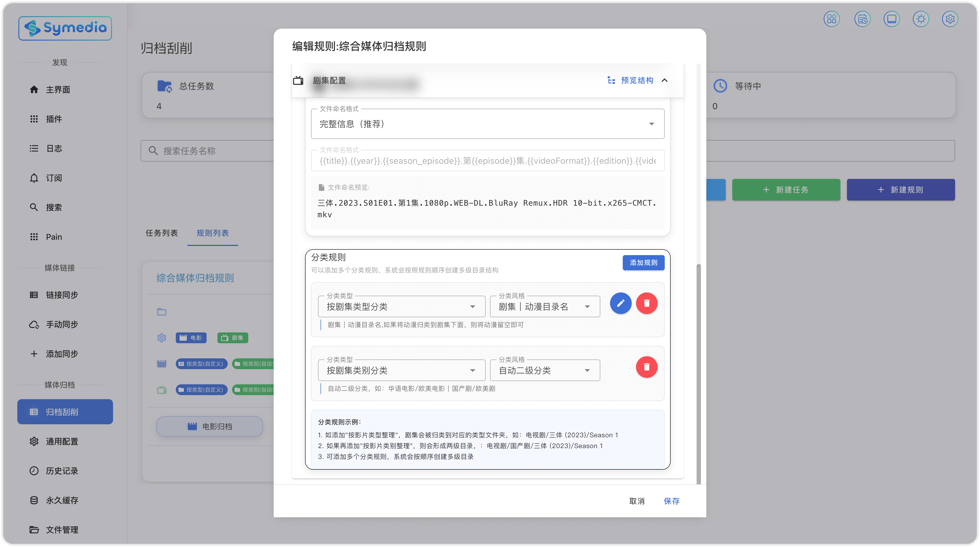Click the monitor screen icon in header
Screen dimensions: 980x547
tap(891, 19)
